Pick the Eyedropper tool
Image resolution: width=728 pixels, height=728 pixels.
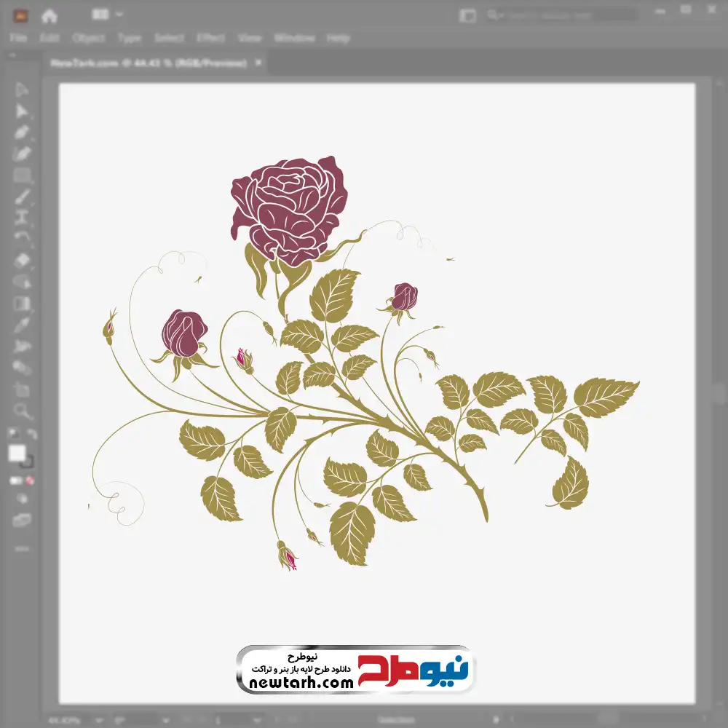pos(22,324)
